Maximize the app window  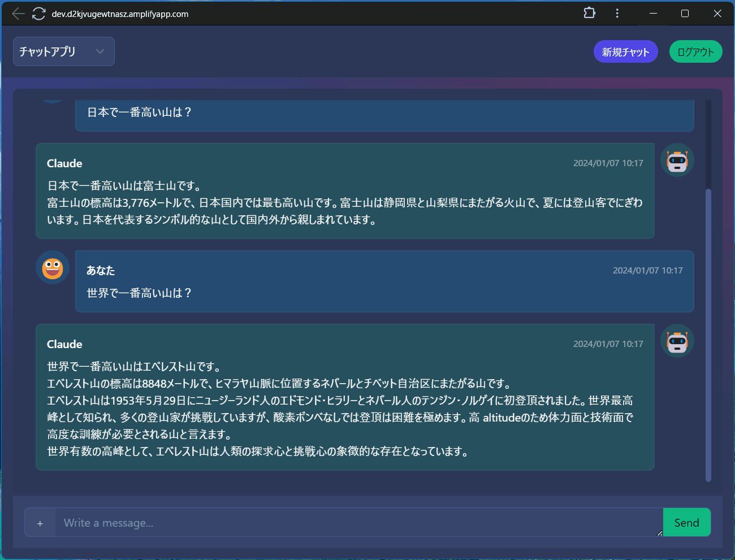click(x=685, y=13)
